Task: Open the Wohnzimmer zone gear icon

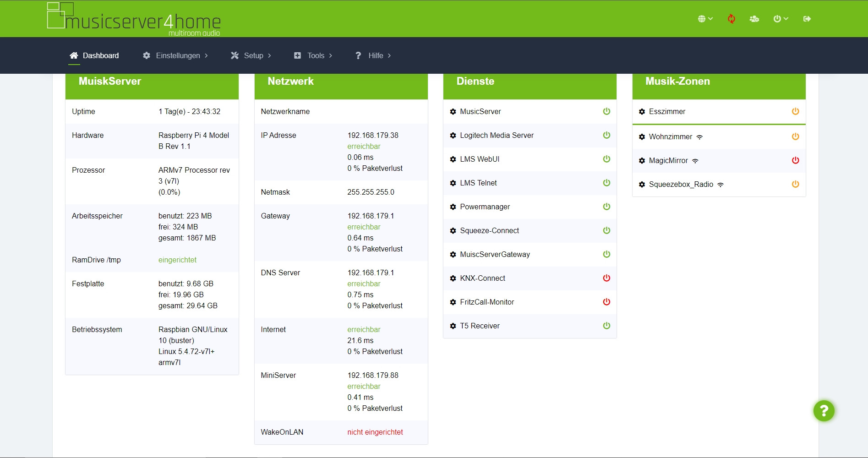Action: 642,137
